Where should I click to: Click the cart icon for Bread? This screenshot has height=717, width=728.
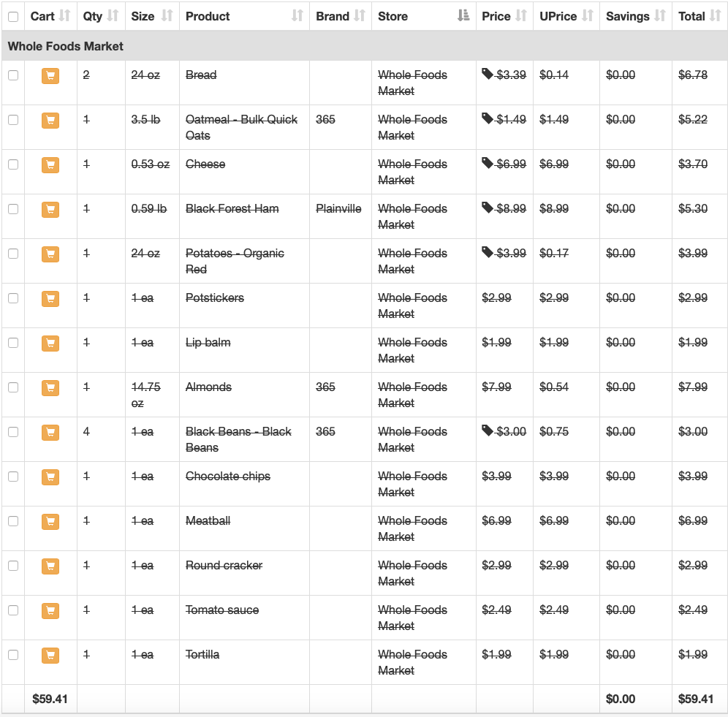pos(50,76)
